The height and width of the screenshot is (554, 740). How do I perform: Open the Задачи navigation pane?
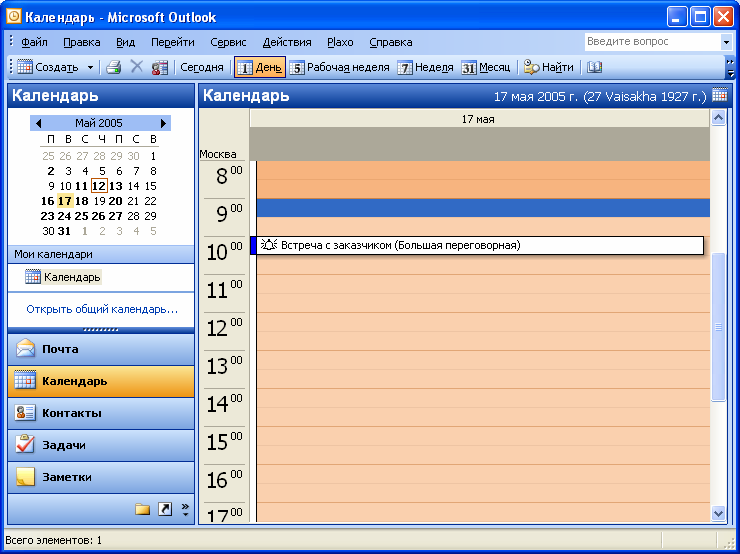click(101, 445)
